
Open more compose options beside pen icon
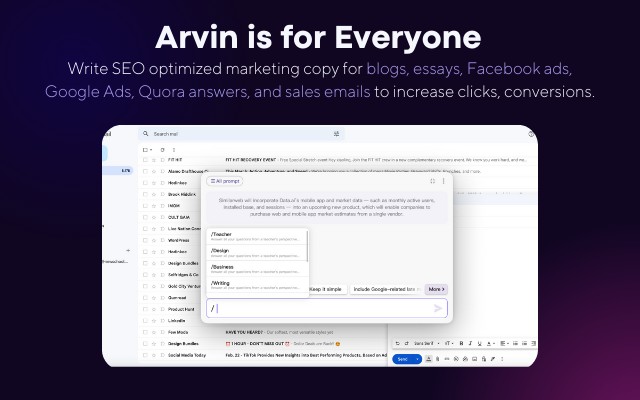click(x=502, y=359)
